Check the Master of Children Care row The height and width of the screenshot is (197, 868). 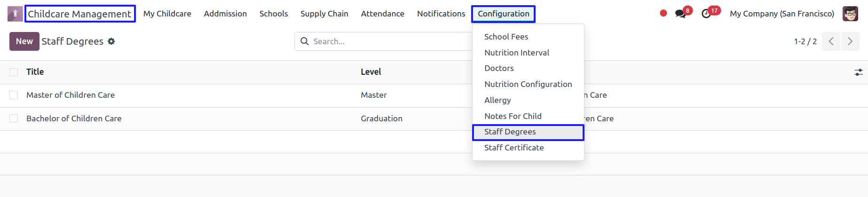pyautogui.click(x=14, y=95)
